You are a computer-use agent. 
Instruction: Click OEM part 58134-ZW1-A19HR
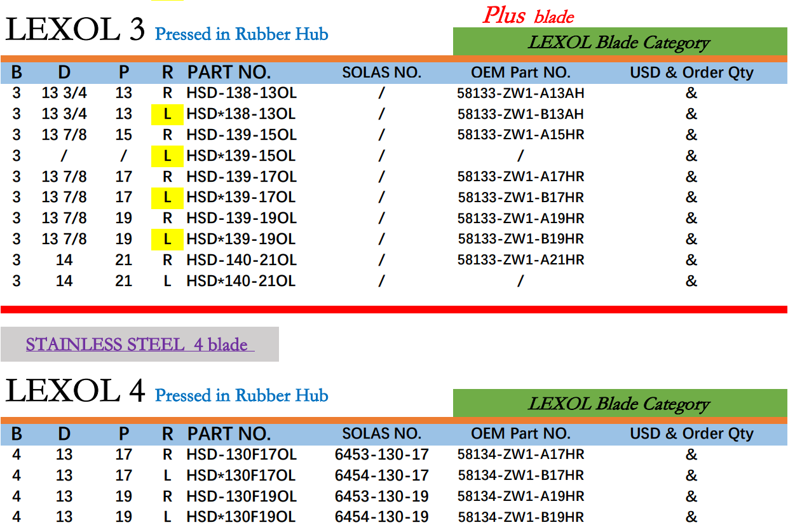pyautogui.click(x=520, y=496)
